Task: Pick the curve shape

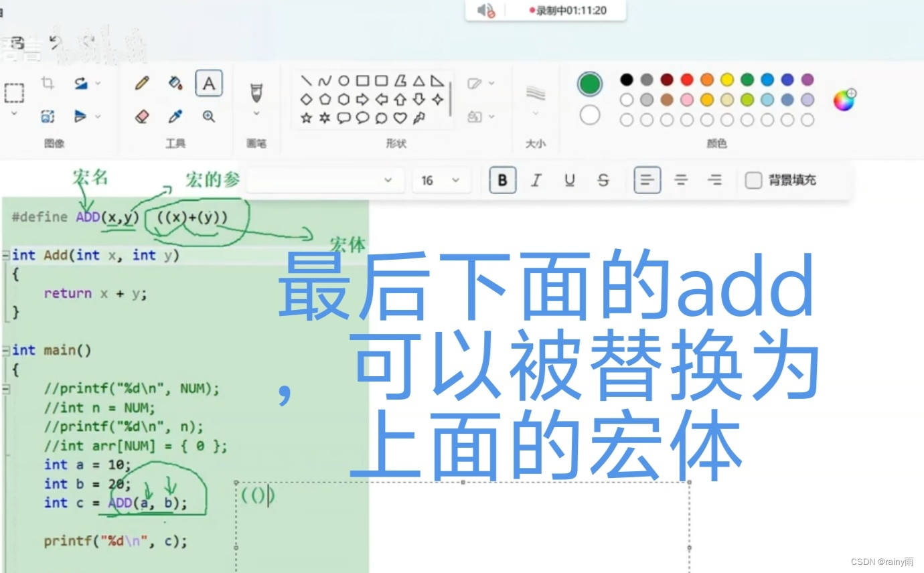Action: point(325,81)
